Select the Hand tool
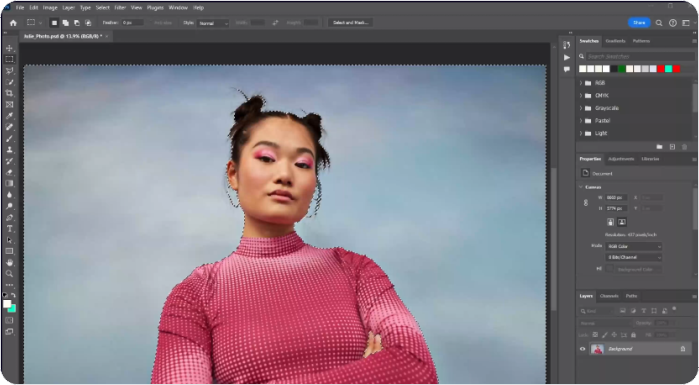This screenshot has height=385, width=699. coord(9,262)
